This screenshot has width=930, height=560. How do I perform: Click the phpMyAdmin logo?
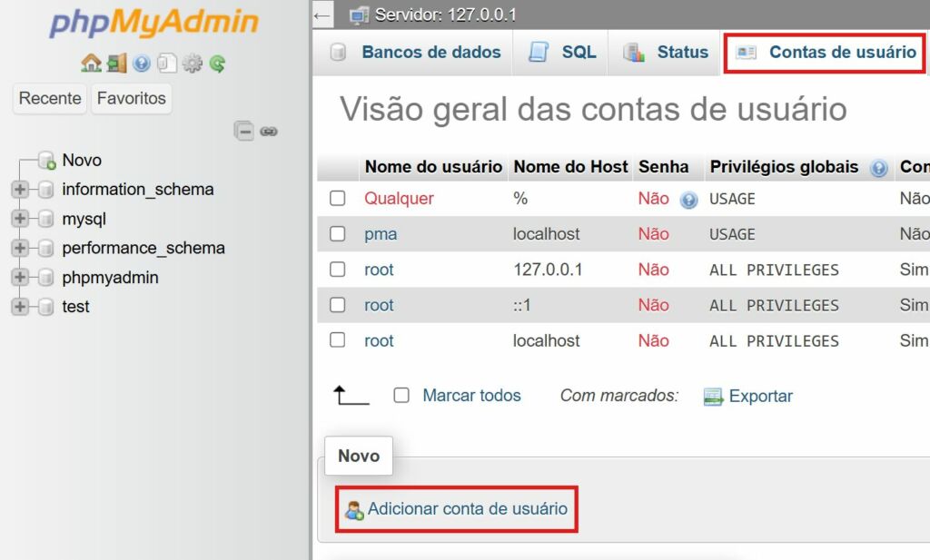click(x=154, y=23)
